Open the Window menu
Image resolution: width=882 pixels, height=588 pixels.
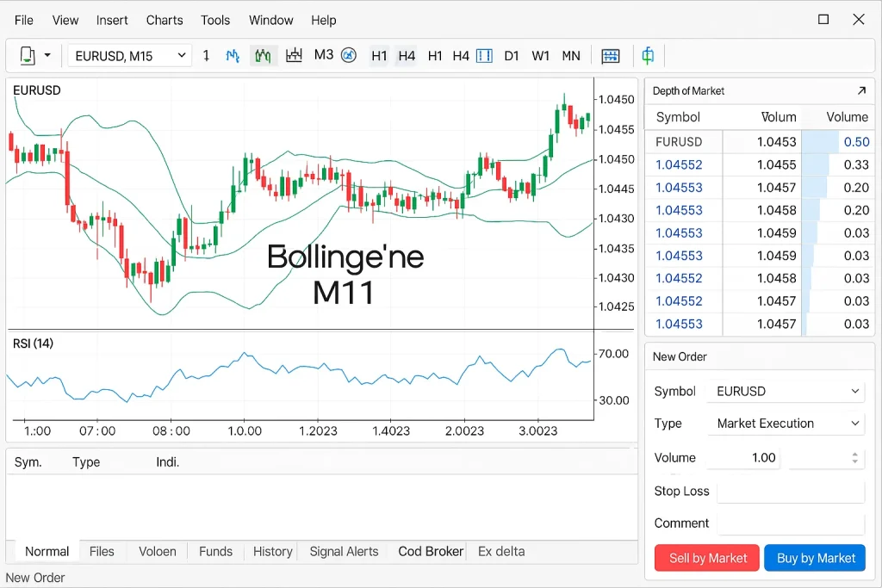coord(271,21)
